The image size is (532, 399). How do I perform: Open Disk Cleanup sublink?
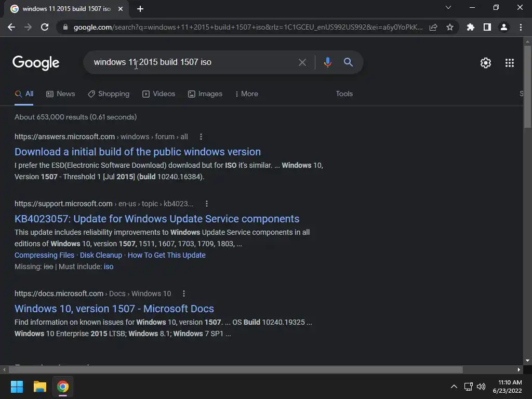click(x=101, y=255)
